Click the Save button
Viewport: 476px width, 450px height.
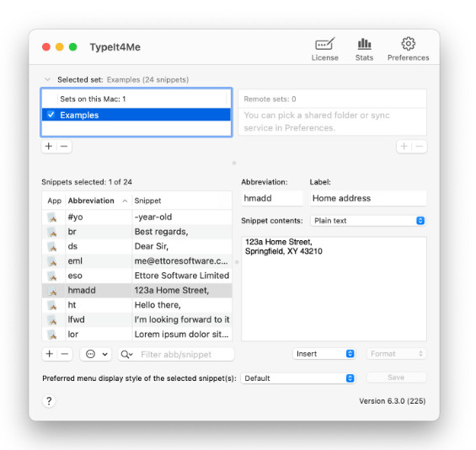click(396, 378)
